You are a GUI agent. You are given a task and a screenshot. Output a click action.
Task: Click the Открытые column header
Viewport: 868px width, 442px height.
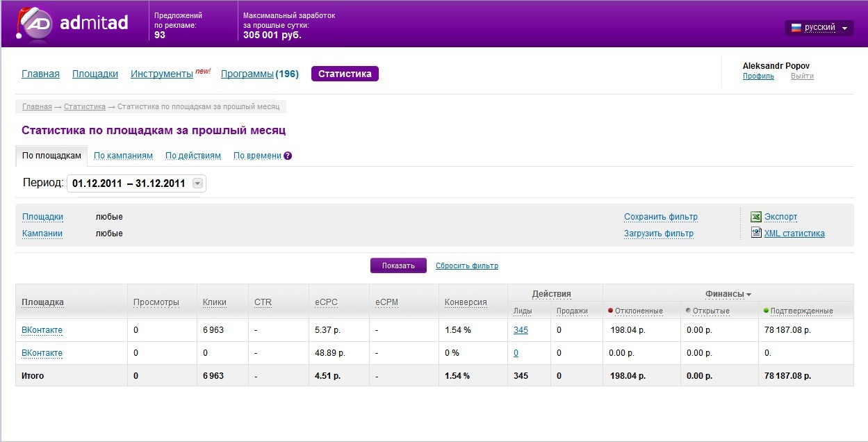711,311
